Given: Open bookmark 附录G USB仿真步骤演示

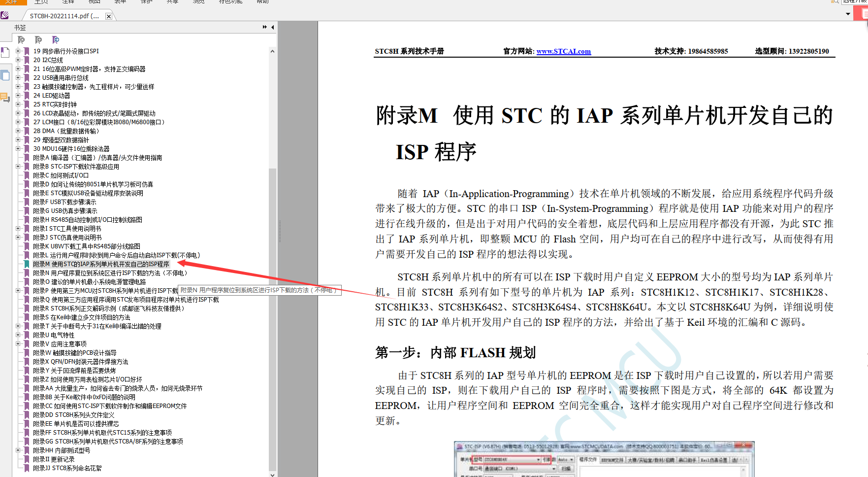Looking at the screenshot, I should [65, 211].
